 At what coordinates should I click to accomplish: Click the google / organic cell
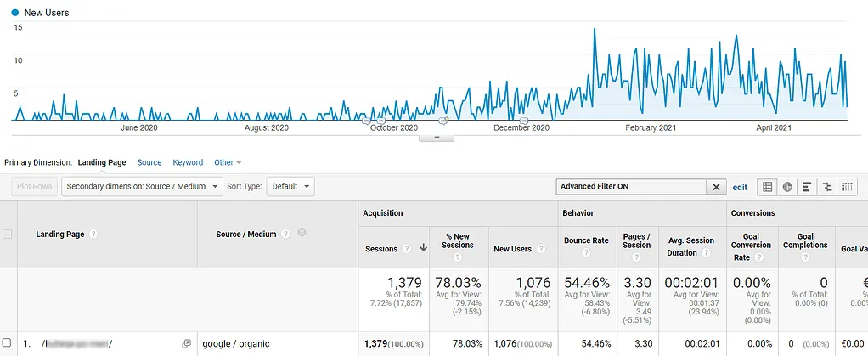pos(236,344)
